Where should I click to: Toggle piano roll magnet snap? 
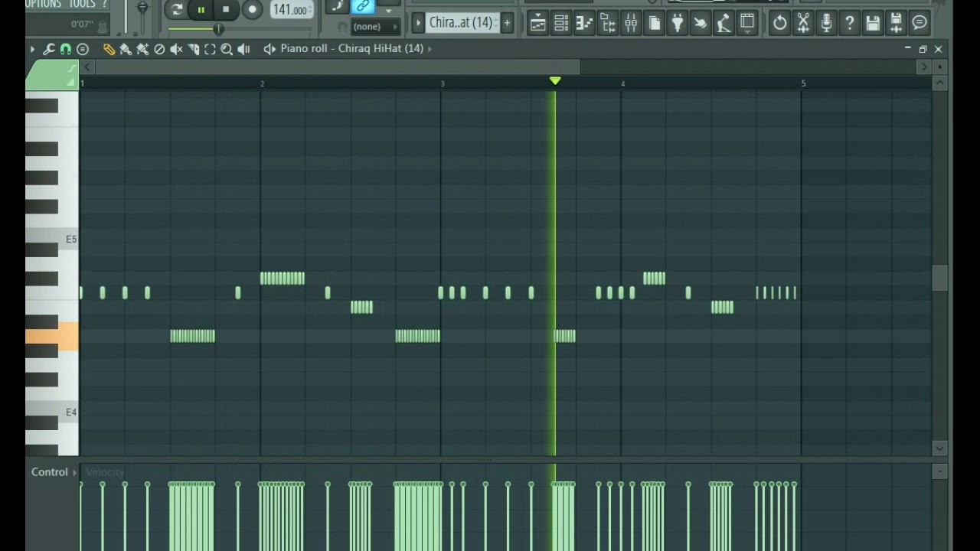65,49
